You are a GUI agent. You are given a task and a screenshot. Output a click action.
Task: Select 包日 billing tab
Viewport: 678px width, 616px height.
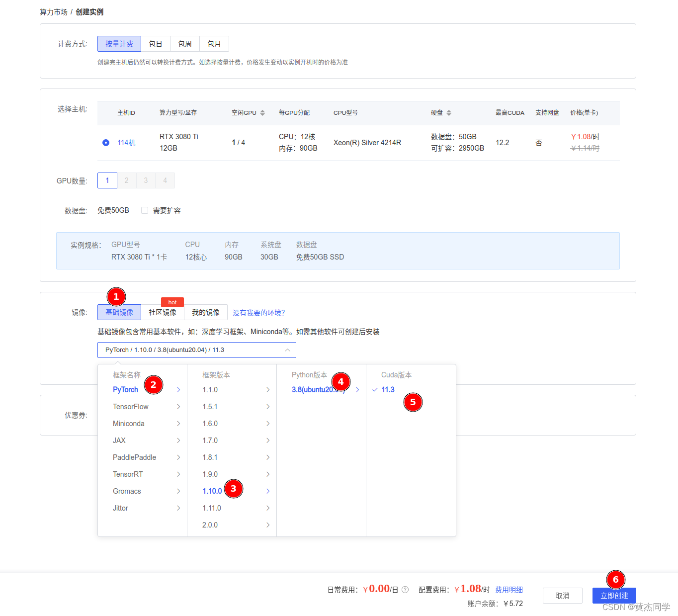tap(156, 44)
